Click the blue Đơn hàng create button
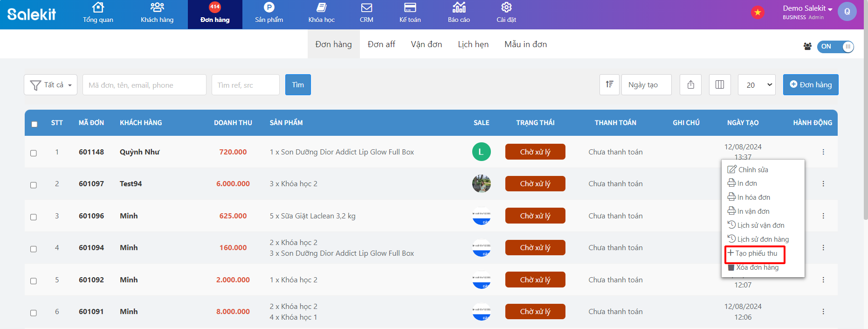The image size is (868, 329). [810, 85]
